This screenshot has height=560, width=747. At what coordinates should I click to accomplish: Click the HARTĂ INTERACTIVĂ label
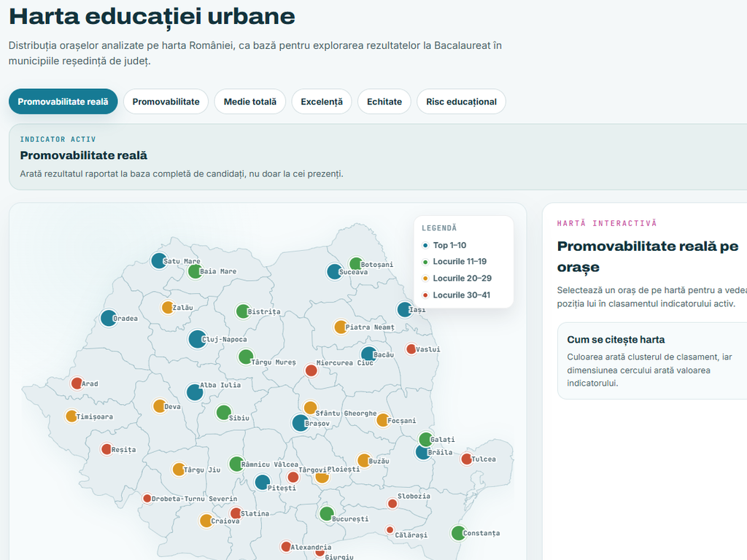pyautogui.click(x=607, y=223)
